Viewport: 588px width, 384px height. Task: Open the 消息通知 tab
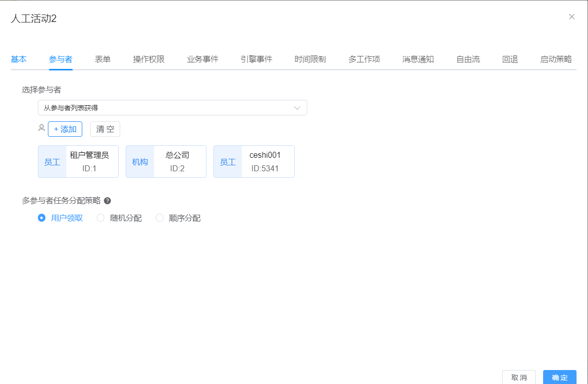click(x=418, y=59)
